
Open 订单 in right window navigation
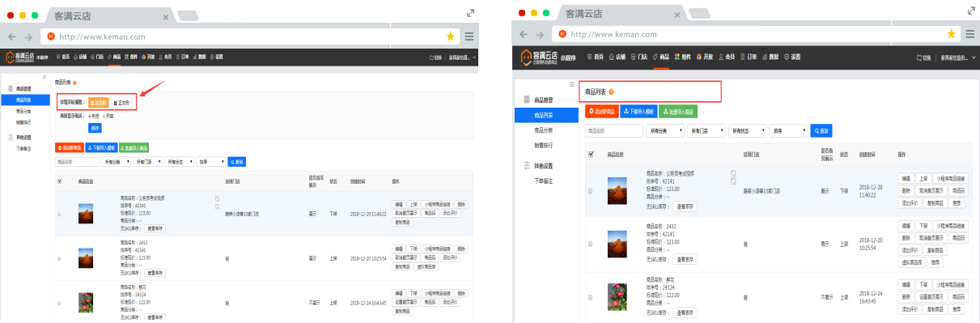(748, 57)
